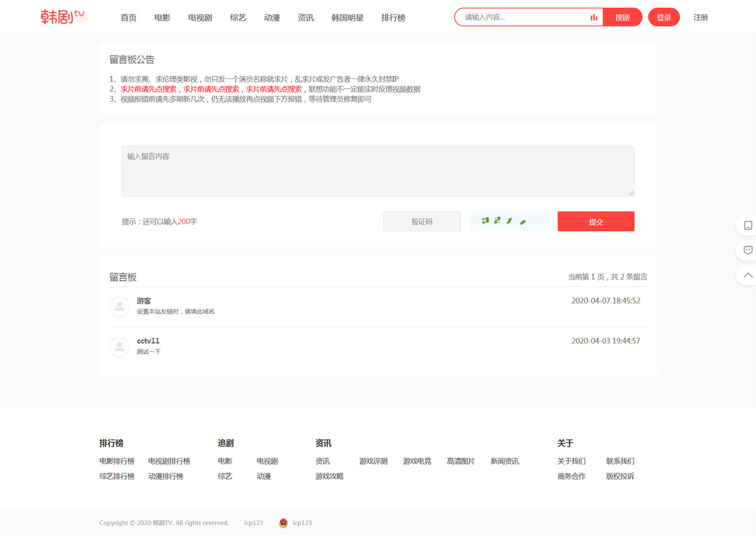
Task: Click the first icp123 footer link
Action: pos(254,523)
